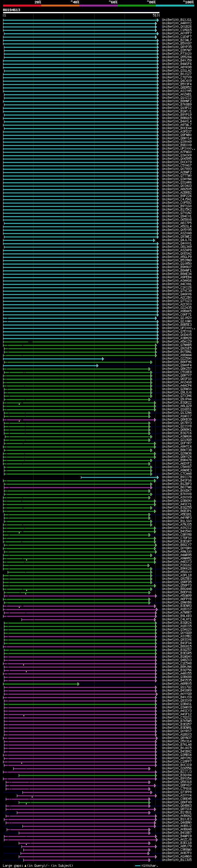
Task: Open hit UniRef100_A0YPF7
Action: coord(177,33)
